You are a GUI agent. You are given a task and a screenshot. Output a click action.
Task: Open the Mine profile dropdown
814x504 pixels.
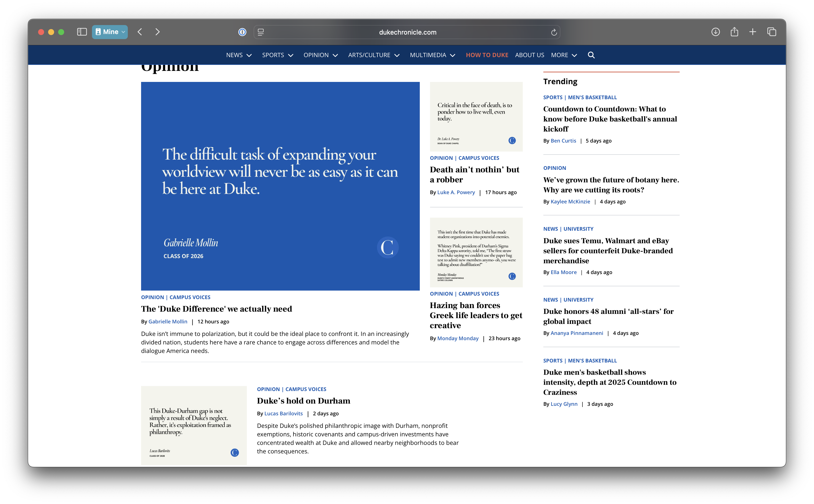110,32
